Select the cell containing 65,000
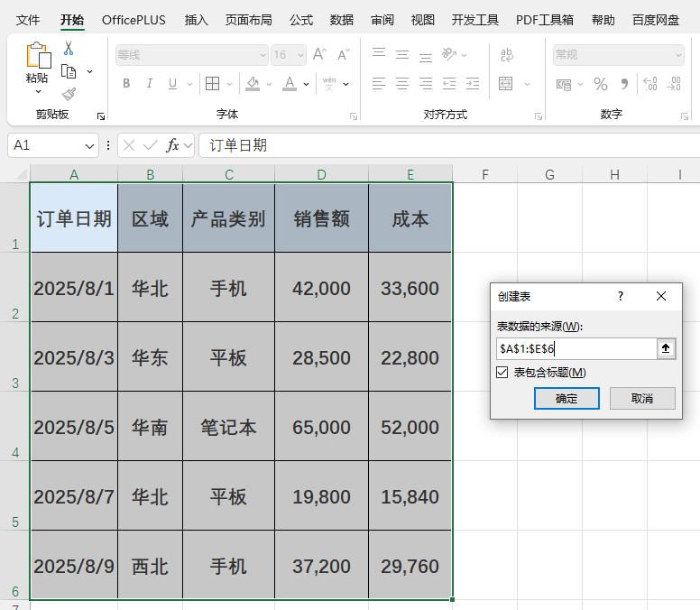The width and height of the screenshot is (700, 610). 321,427
